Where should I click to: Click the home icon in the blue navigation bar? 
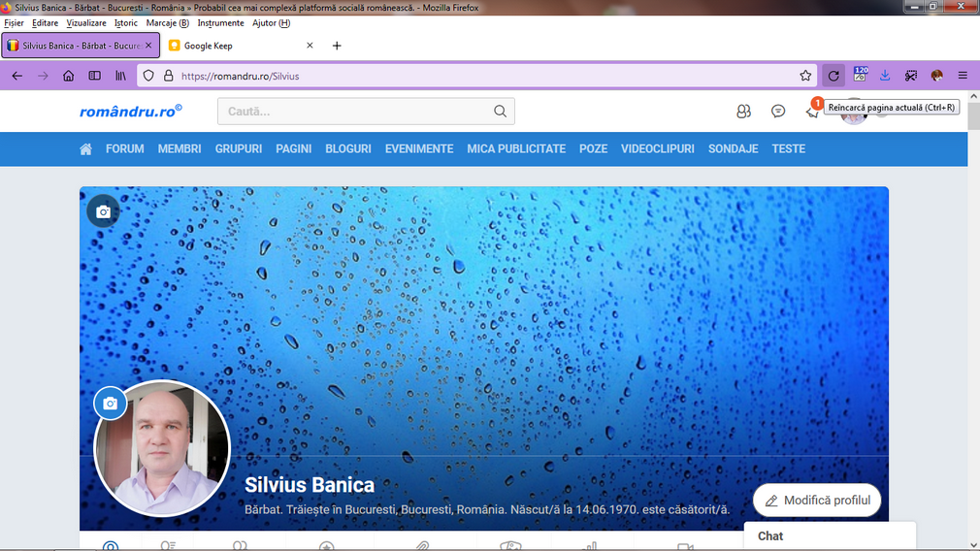tap(86, 149)
